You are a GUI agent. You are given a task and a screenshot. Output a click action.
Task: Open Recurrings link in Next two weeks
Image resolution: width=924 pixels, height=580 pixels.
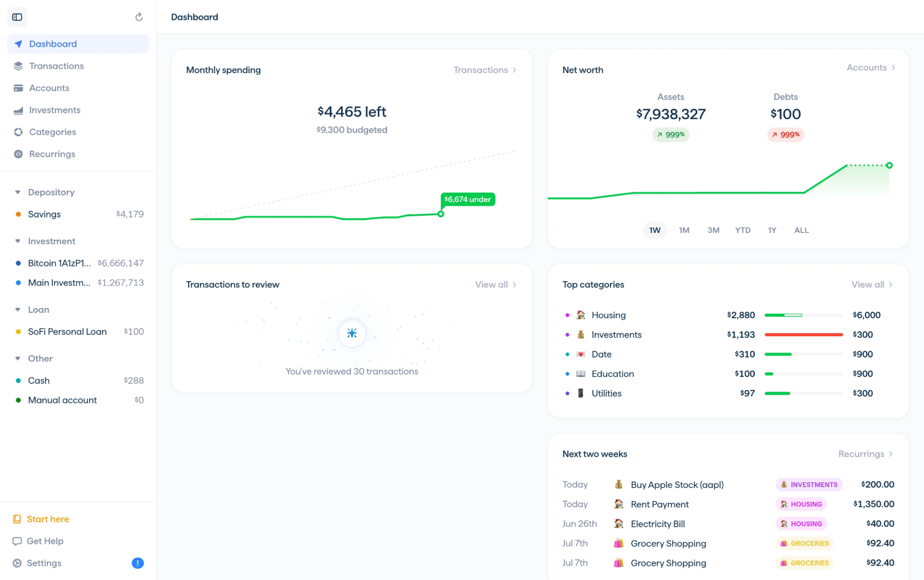coord(865,454)
